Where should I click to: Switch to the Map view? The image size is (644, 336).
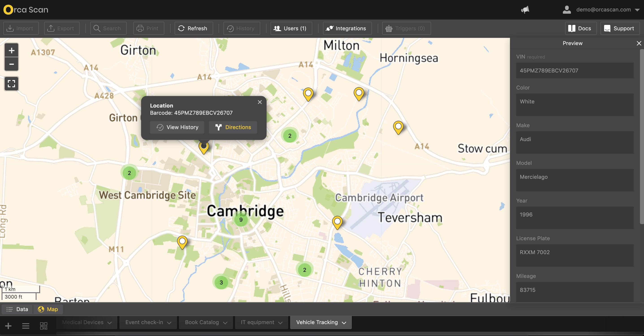click(48, 309)
